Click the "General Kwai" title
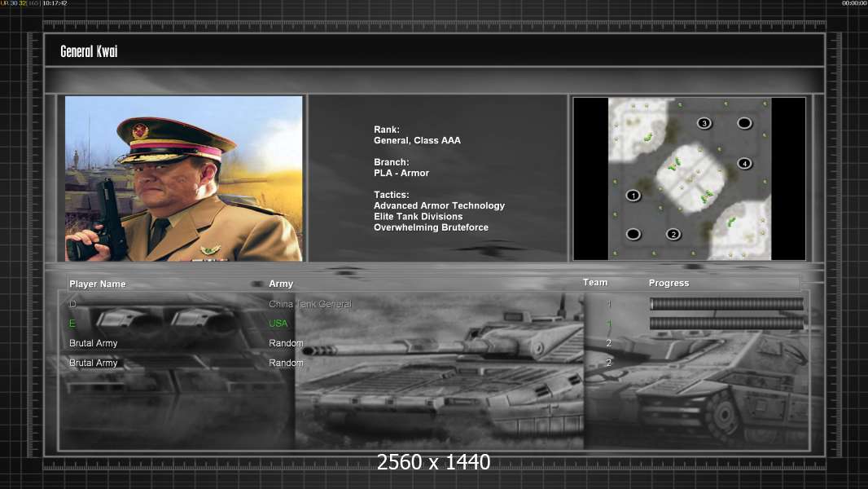Image resolution: width=868 pixels, height=489 pixels. (89, 51)
